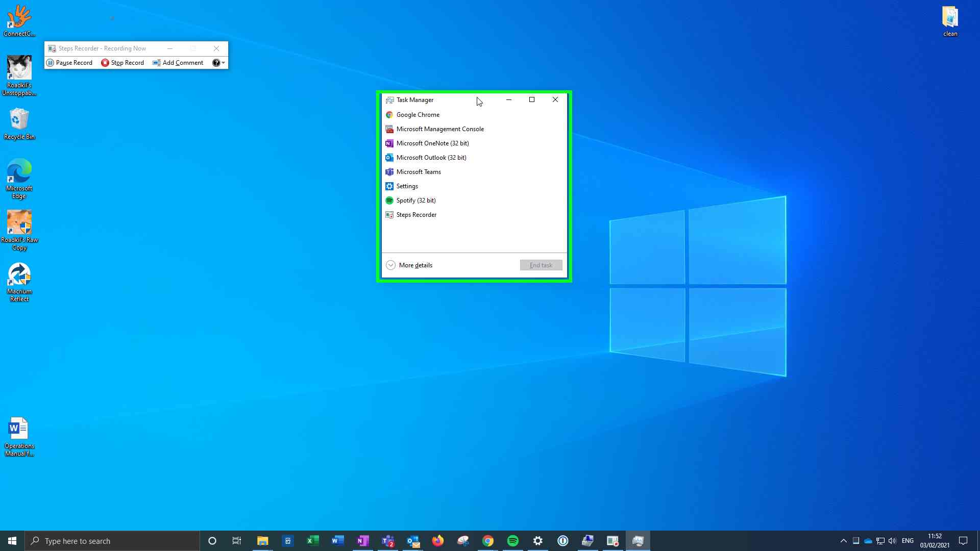Screen dimensions: 980x551
Task: Select Microsoft Management Console entry
Action: coord(439,129)
